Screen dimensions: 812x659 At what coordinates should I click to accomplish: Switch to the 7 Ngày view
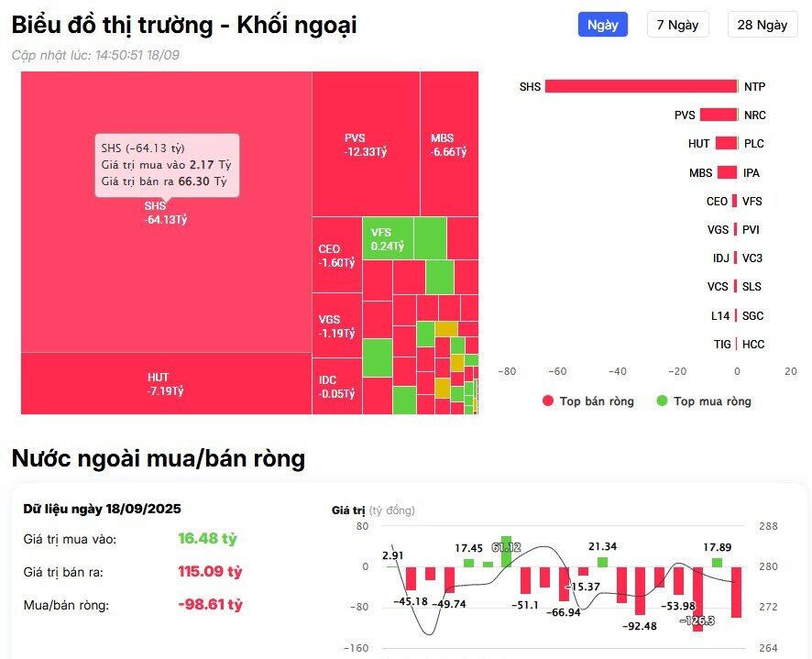point(679,25)
